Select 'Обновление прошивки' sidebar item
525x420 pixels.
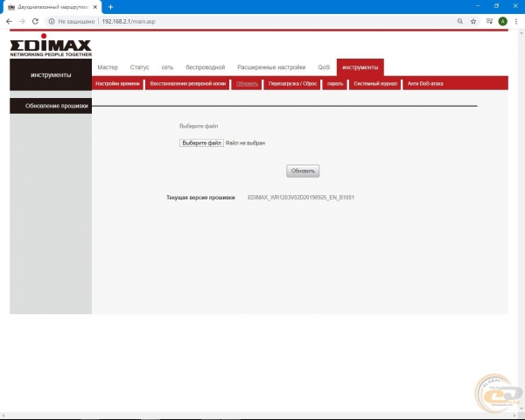pos(51,106)
